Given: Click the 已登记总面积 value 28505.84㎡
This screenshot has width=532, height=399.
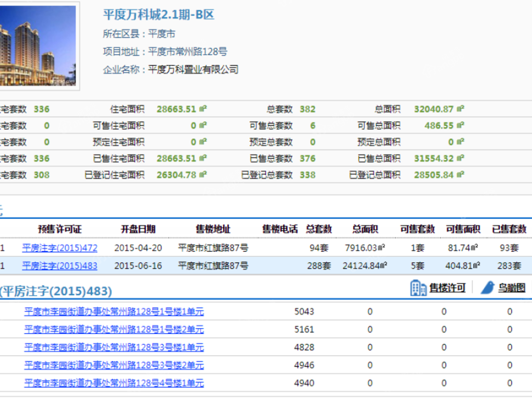Looking at the screenshot, I should (439, 175).
